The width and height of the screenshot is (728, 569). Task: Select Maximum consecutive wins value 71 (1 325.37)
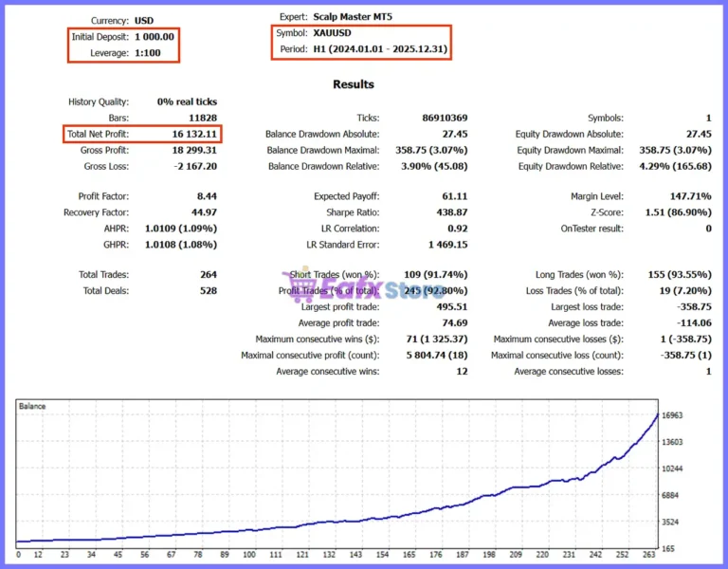(x=437, y=340)
